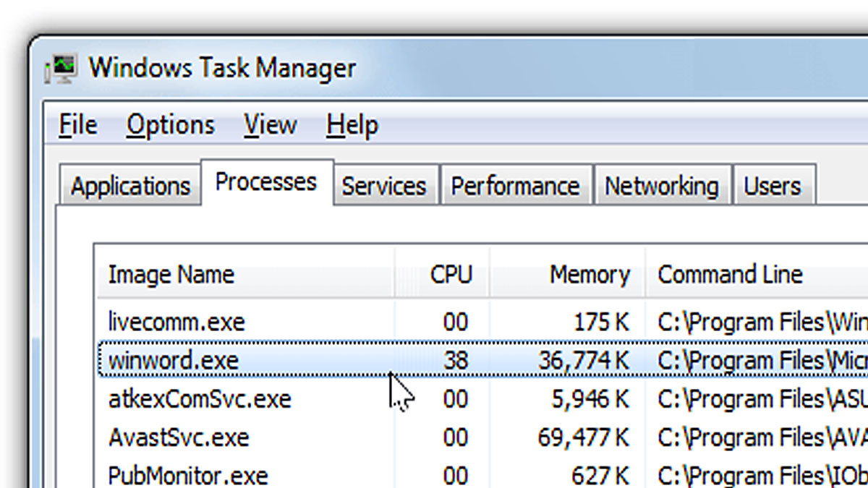Screen dimensions: 868x488
Task: Sort processes by CPU column header
Action: [451, 275]
